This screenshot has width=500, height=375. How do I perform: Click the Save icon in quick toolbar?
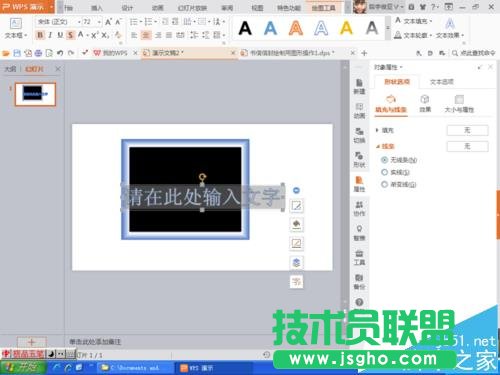17,53
